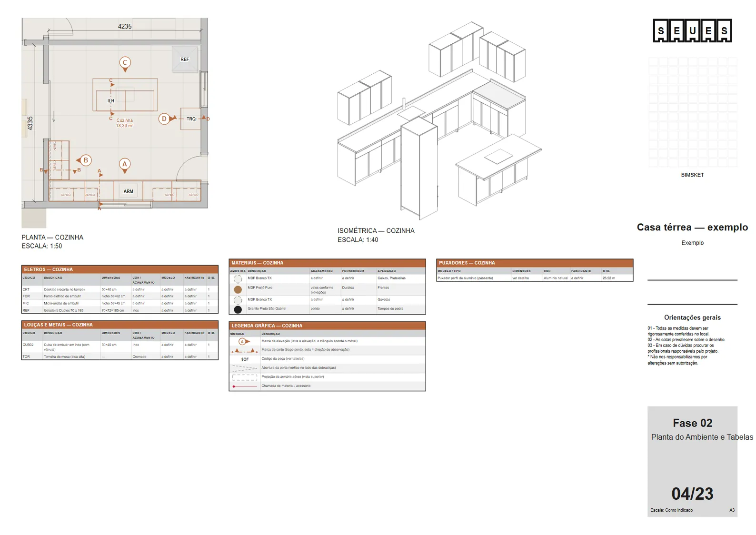Click elevation marker D circle in the floor plan
The width and height of the screenshot is (756, 535).
pos(164,119)
